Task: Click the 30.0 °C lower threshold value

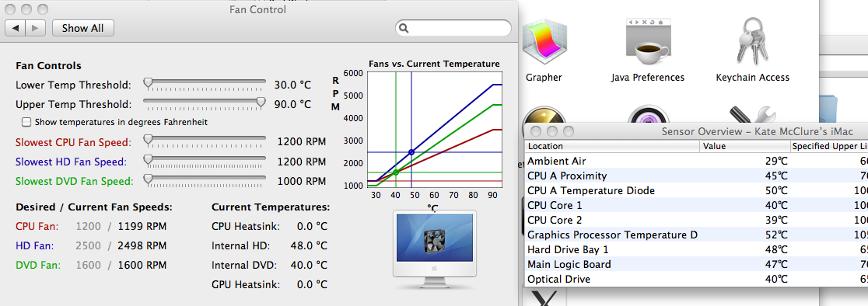Action: point(293,85)
